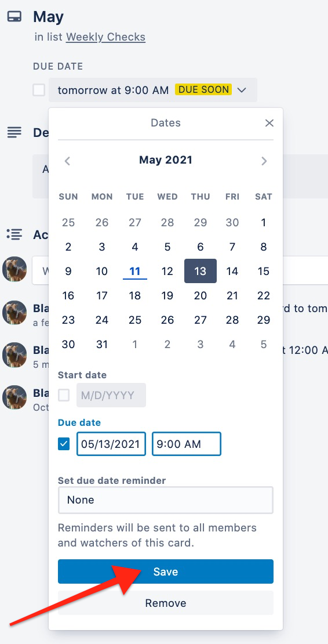Click the activity list icon
This screenshot has width=328, height=644.
point(14,234)
